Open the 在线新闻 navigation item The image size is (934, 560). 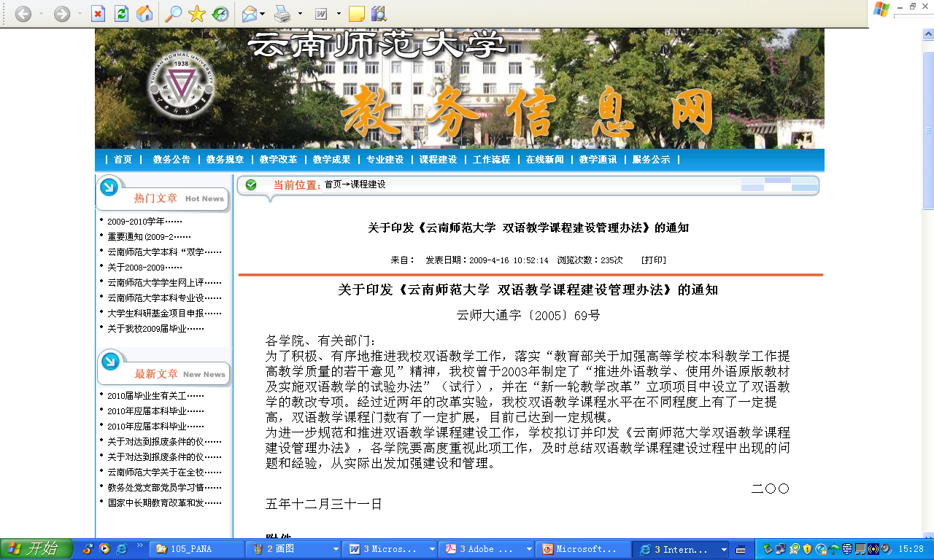point(544,160)
